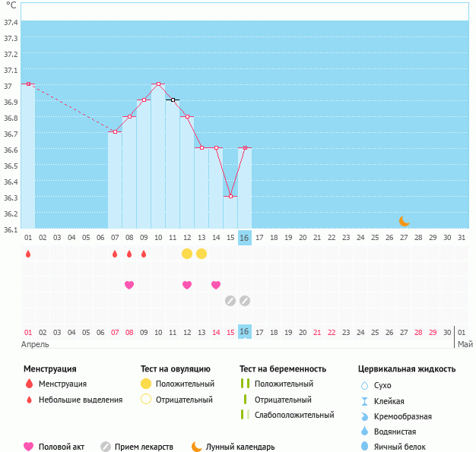This screenshot has height=452, width=476.
Task: Click the temperature data point on day 01
Action: pos(28,84)
